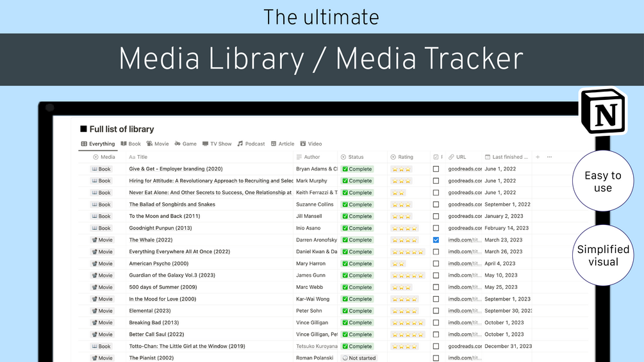
Task: Tick the checkbox in the Never Eat Alone row
Action: 436,192
